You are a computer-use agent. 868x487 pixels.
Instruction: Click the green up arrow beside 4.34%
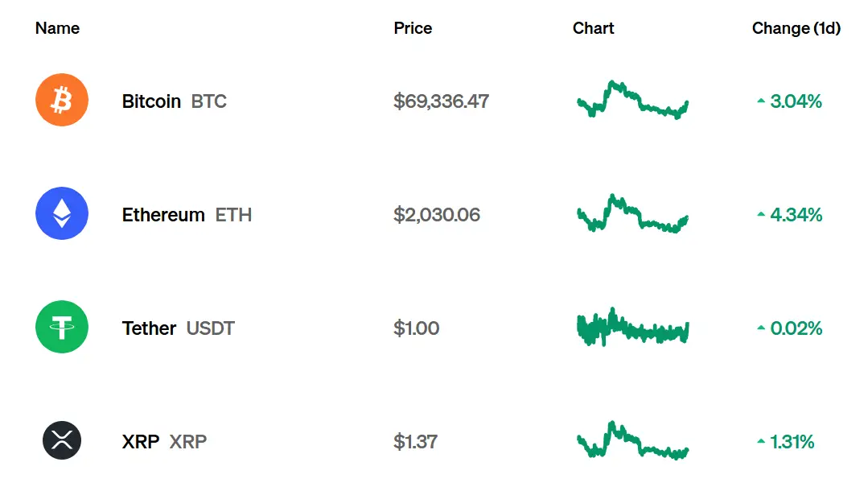coord(761,215)
